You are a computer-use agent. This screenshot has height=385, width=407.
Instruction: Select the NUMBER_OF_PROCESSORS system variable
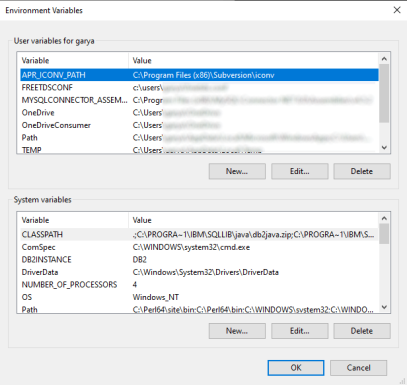199,285
